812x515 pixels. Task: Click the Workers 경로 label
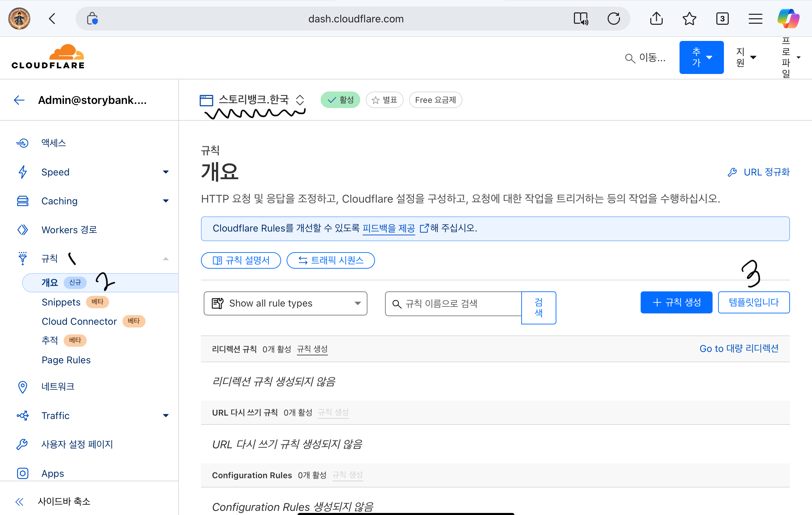pyautogui.click(x=69, y=230)
